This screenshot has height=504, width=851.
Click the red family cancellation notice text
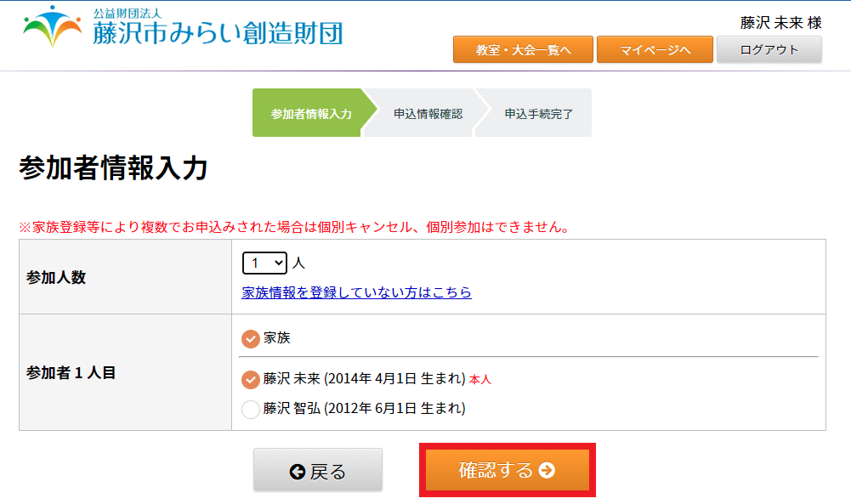[293, 227]
